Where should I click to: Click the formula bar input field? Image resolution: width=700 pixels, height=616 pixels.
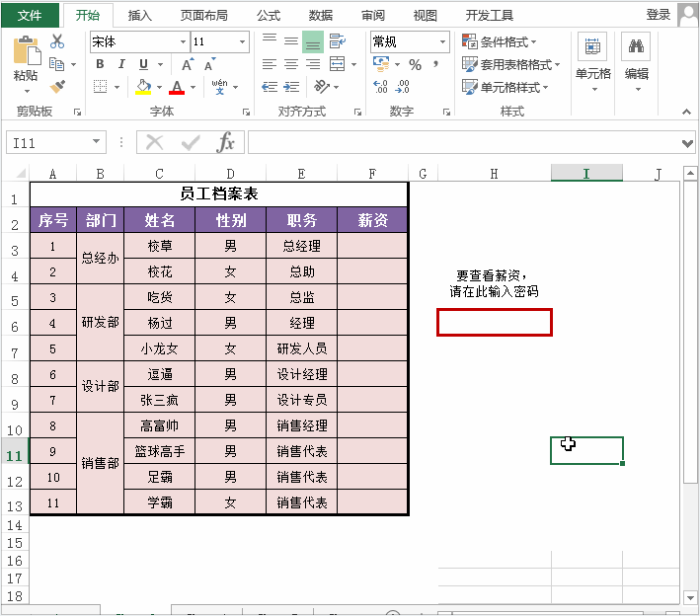click(464, 143)
